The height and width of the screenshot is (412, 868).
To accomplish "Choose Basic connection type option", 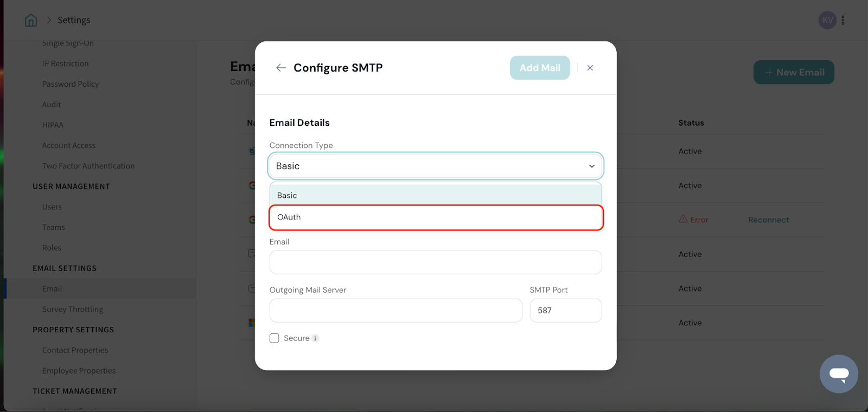I will coord(436,195).
